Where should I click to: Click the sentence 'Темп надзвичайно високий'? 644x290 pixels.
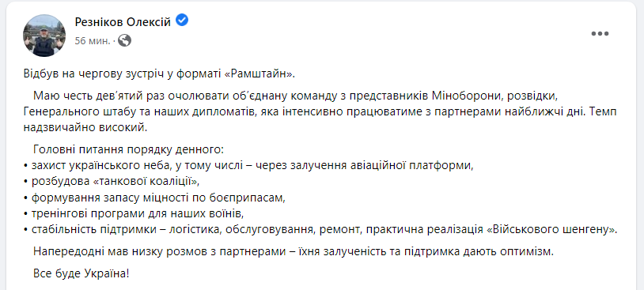pos(320,120)
